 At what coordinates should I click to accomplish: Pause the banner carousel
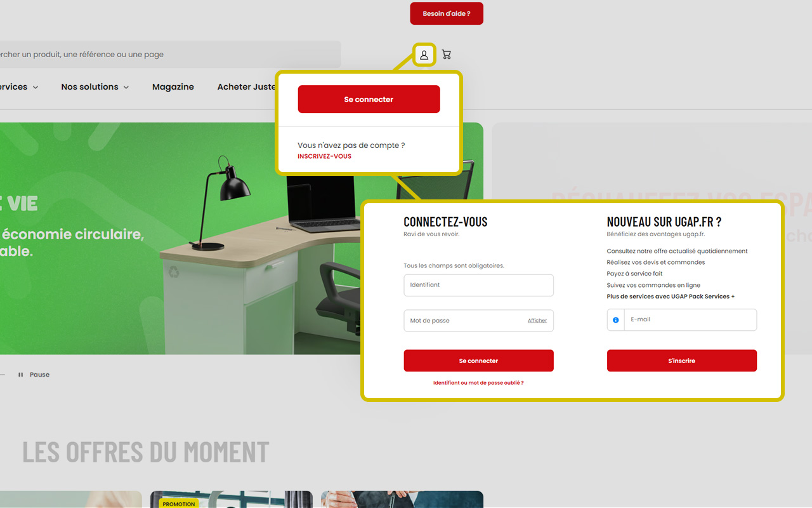coord(34,375)
